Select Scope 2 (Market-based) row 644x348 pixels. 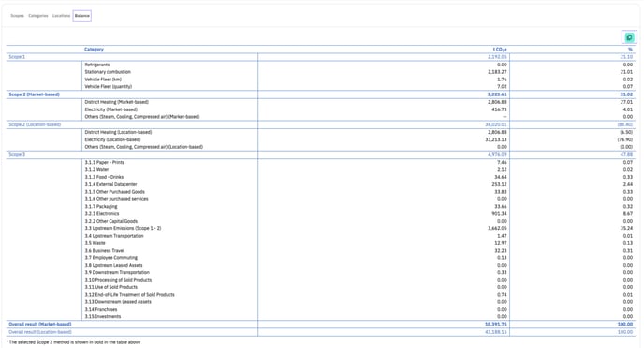click(x=321, y=94)
